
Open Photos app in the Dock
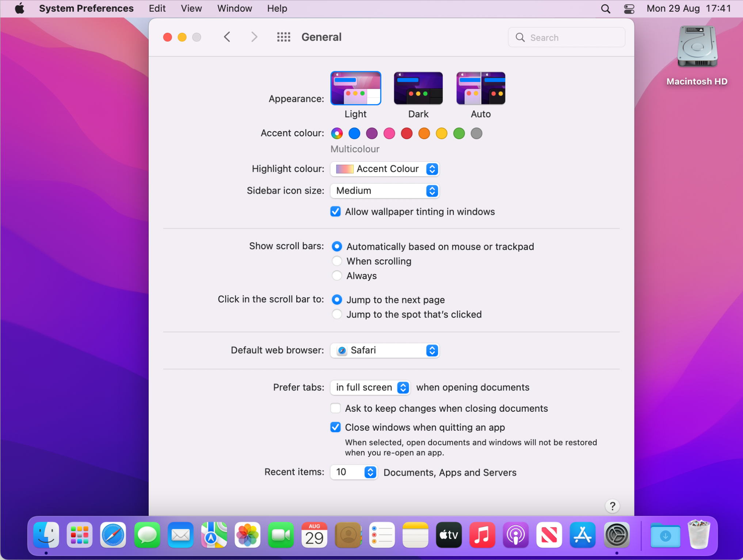point(248,535)
